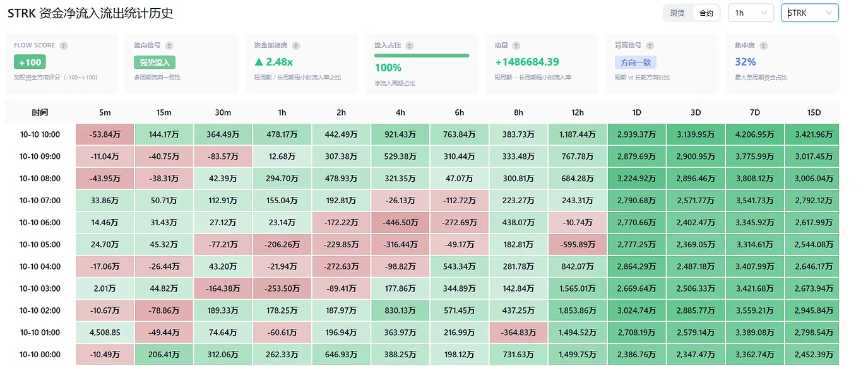Click the 100% inflow ratio value

pyautogui.click(x=388, y=68)
